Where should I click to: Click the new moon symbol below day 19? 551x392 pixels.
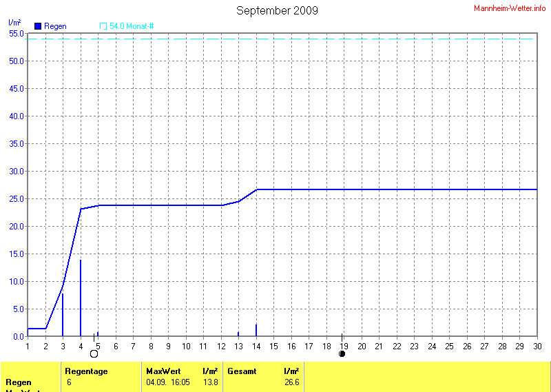tap(342, 354)
